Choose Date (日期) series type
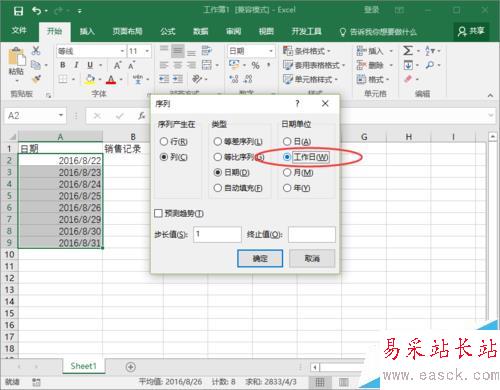 click(x=232, y=172)
